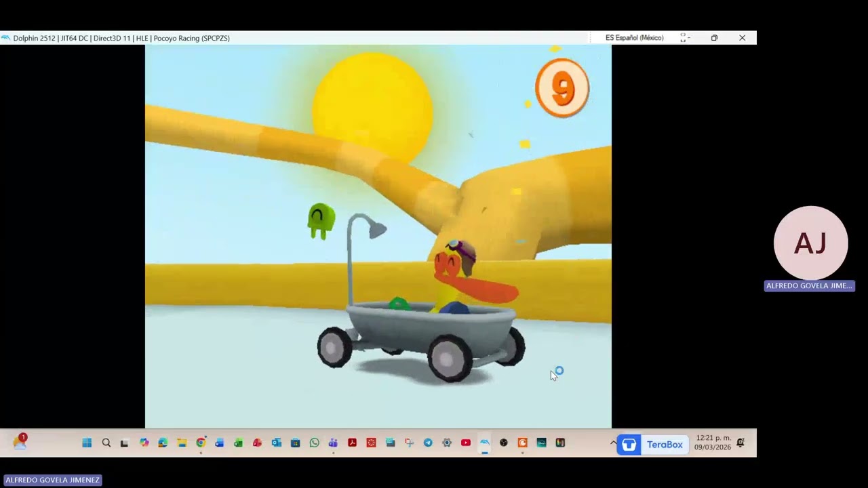This screenshot has height=488, width=868.
Task: Open Microsoft Edge browser from taskbar
Action: pyautogui.click(x=163, y=443)
